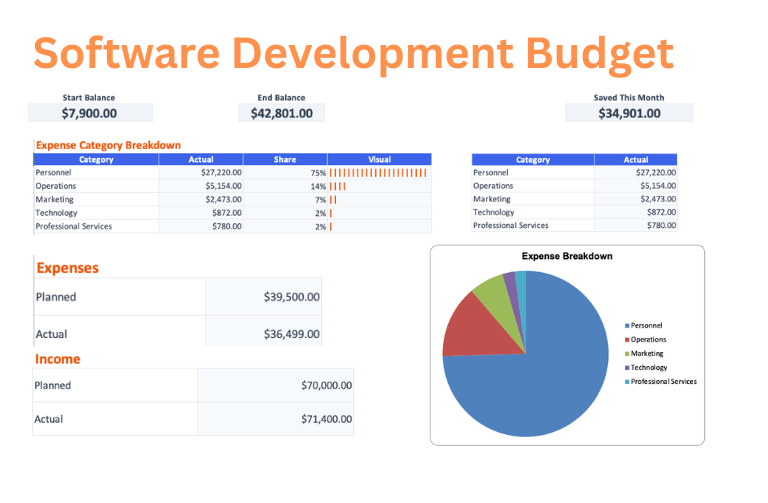Click the End Balance label
768x503 pixels.
pyautogui.click(x=282, y=97)
